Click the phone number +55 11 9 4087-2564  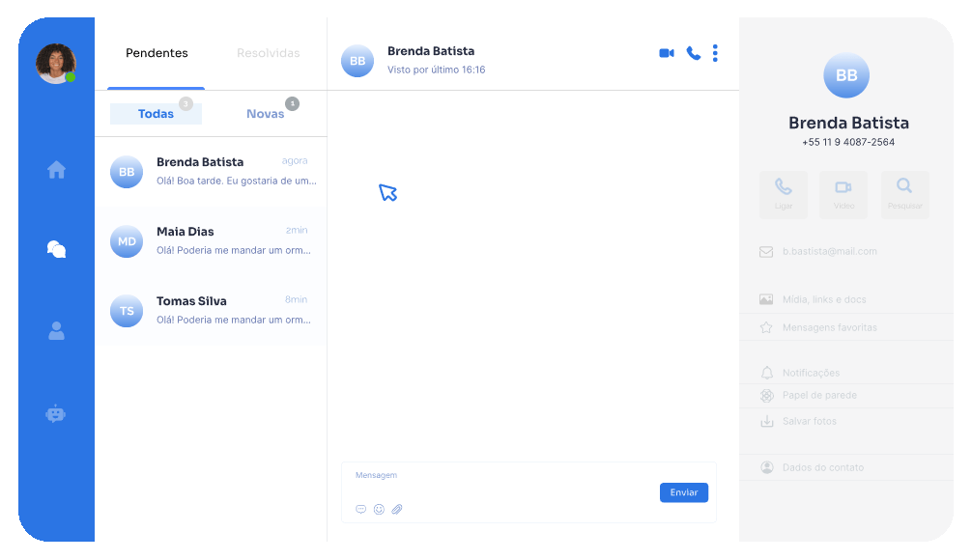click(848, 142)
